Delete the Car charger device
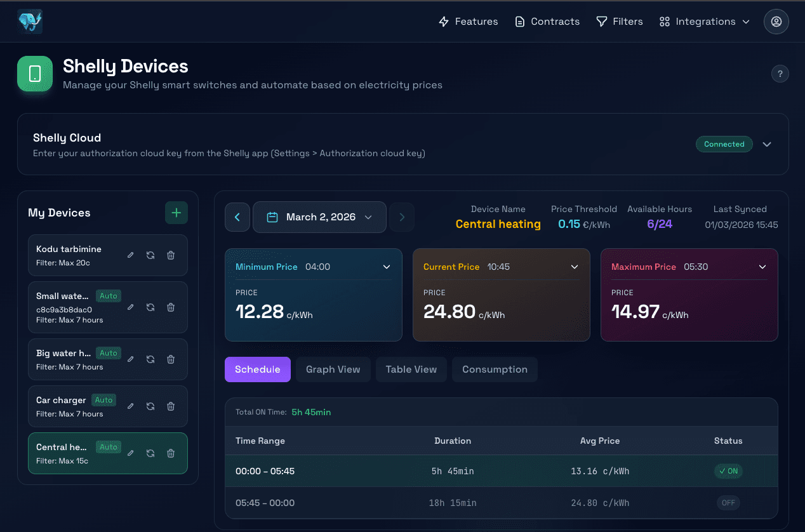 pyautogui.click(x=171, y=406)
